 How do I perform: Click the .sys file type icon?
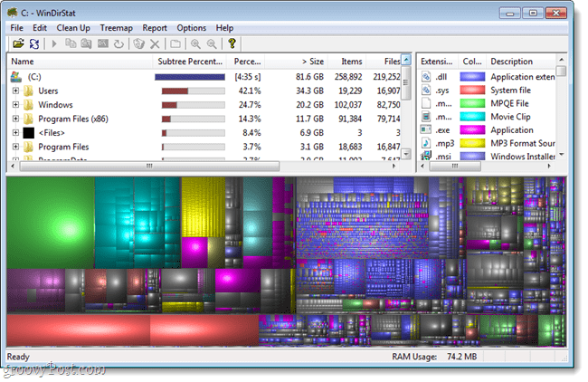(x=426, y=90)
